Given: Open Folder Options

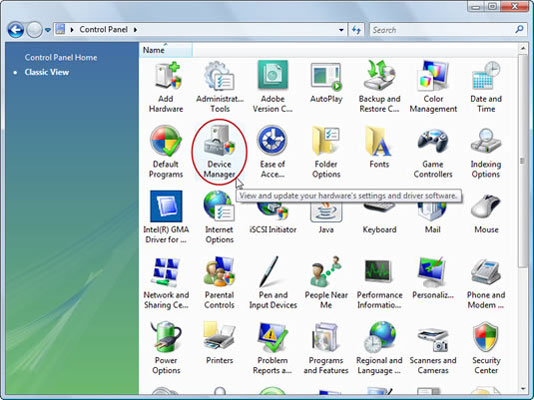Looking at the screenshot, I should point(326,152).
